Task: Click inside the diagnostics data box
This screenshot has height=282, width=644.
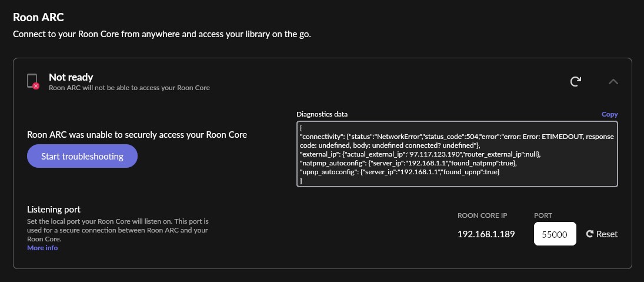Action: [457, 154]
